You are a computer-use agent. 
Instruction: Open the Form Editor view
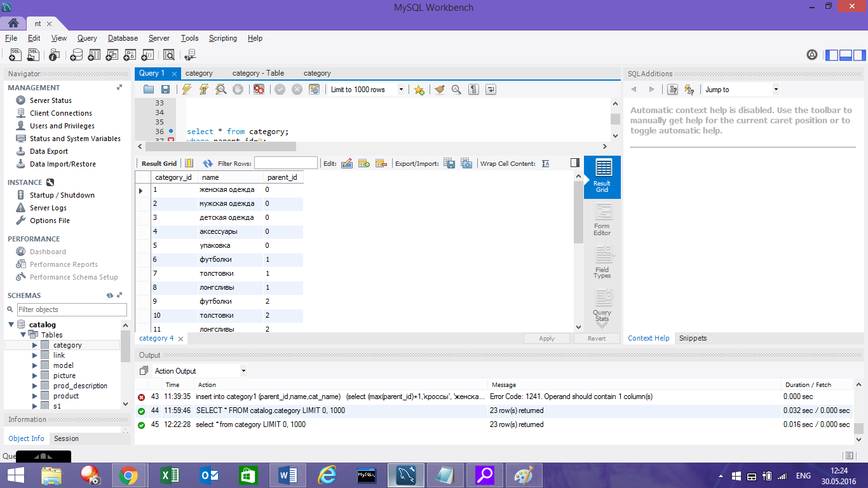click(x=602, y=219)
